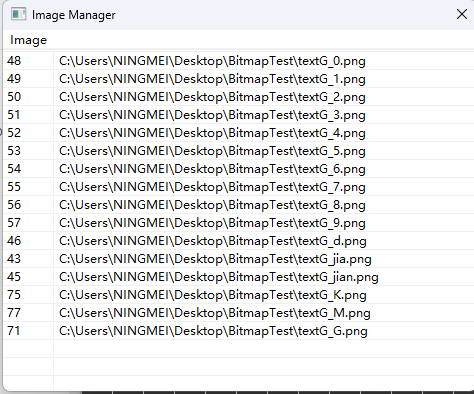The image size is (474, 394).
Task: Select the textG_G.png file path
Action: point(213,331)
